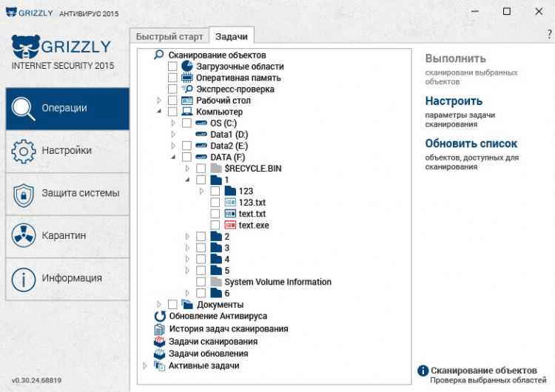Click the Задачи обновления icon
This screenshot has width=555, height=392.
159,354
